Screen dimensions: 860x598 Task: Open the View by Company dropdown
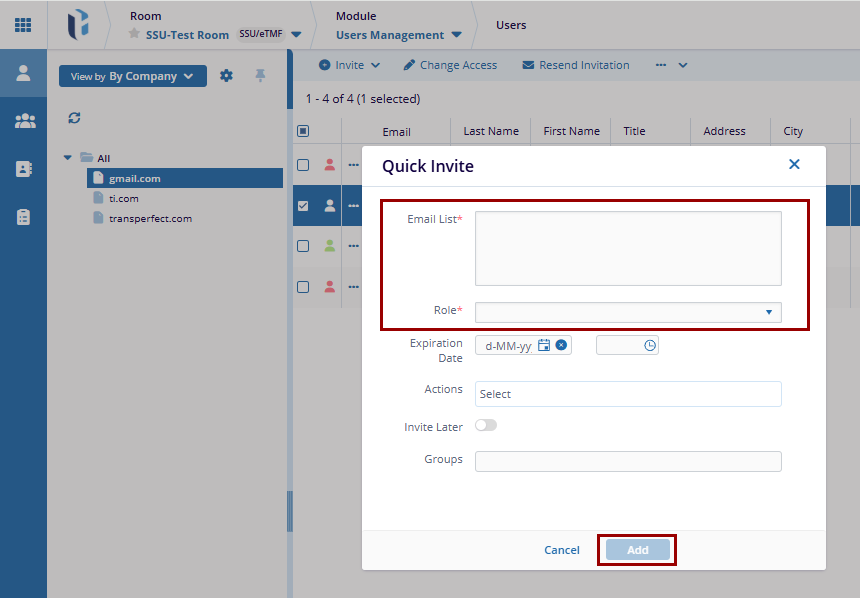132,76
